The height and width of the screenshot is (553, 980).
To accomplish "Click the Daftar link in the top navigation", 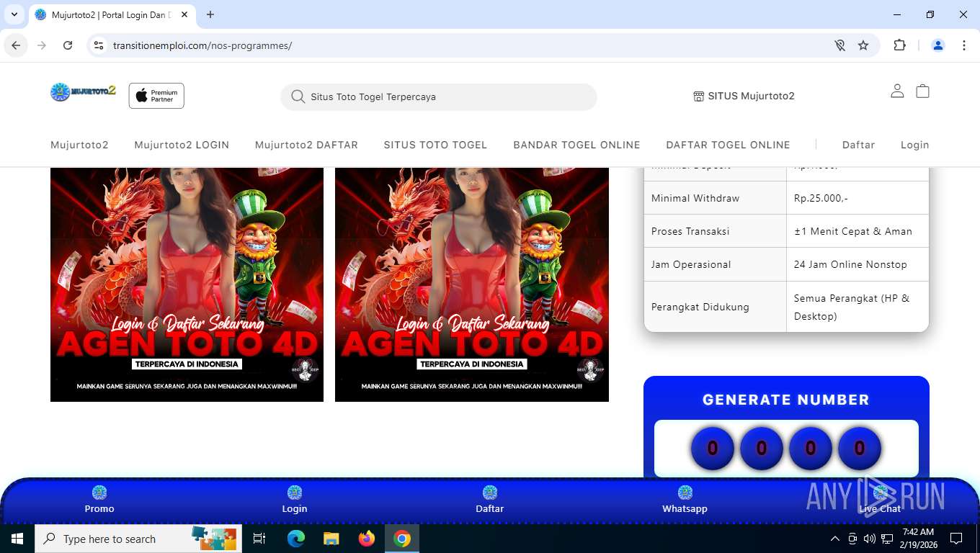I will [x=858, y=145].
